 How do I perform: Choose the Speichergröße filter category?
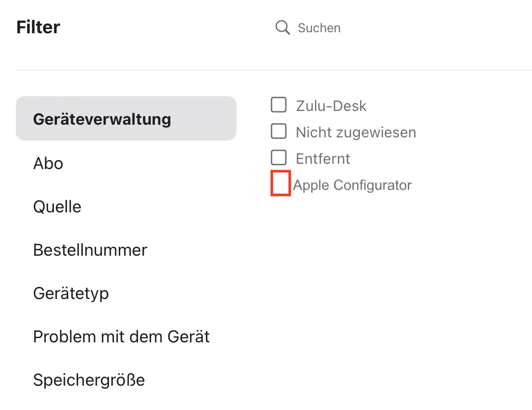click(89, 380)
